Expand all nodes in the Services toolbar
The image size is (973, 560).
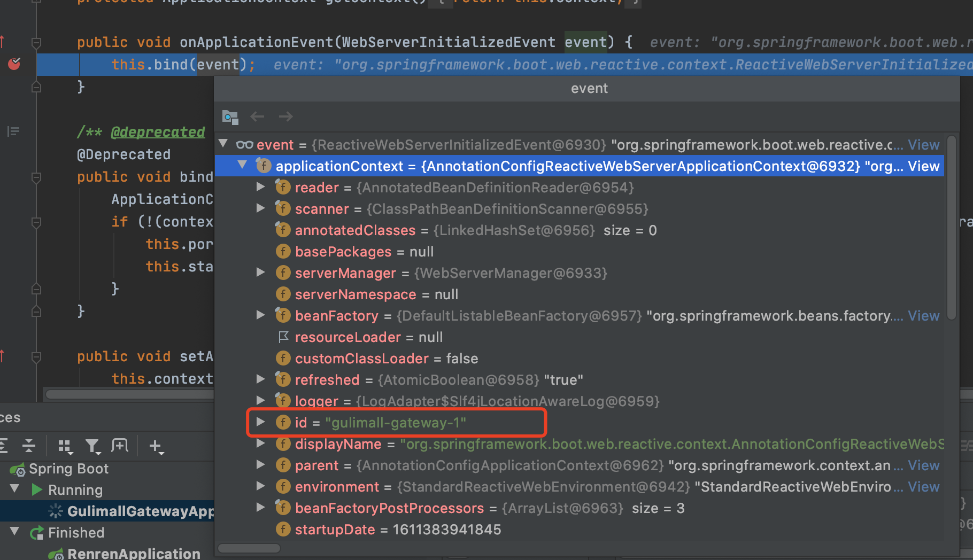click(x=3, y=446)
